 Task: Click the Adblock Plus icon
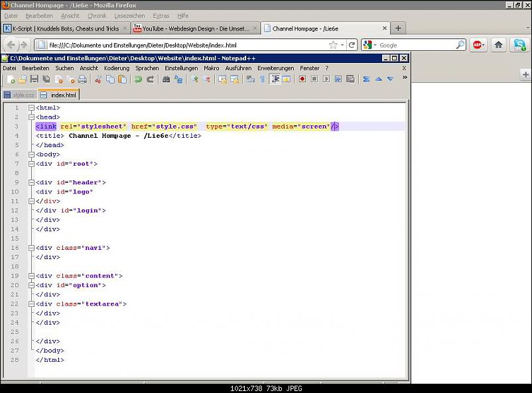478,45
